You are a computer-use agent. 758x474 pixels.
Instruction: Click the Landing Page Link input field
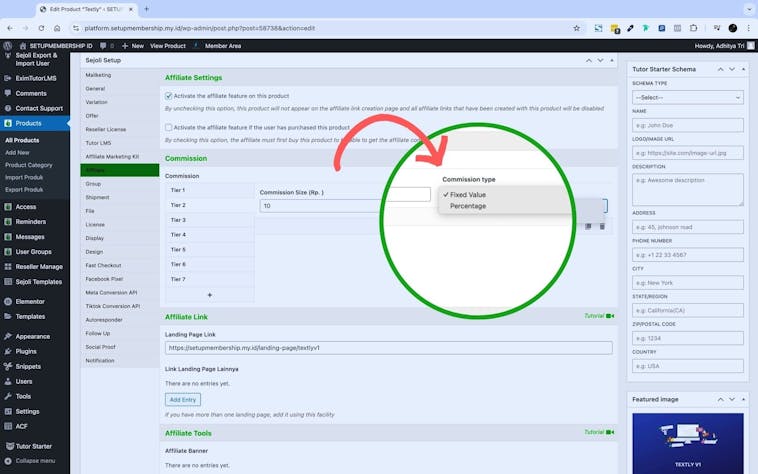(388, 348)
